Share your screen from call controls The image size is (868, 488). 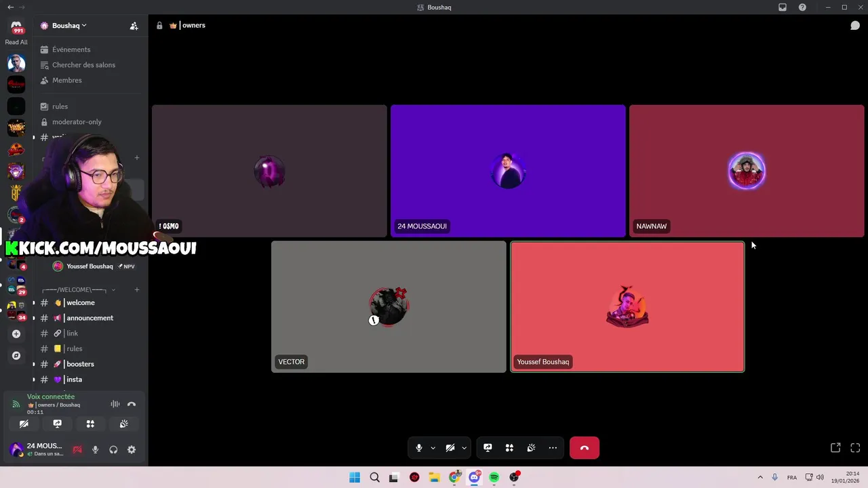click(x=488, y=448)
